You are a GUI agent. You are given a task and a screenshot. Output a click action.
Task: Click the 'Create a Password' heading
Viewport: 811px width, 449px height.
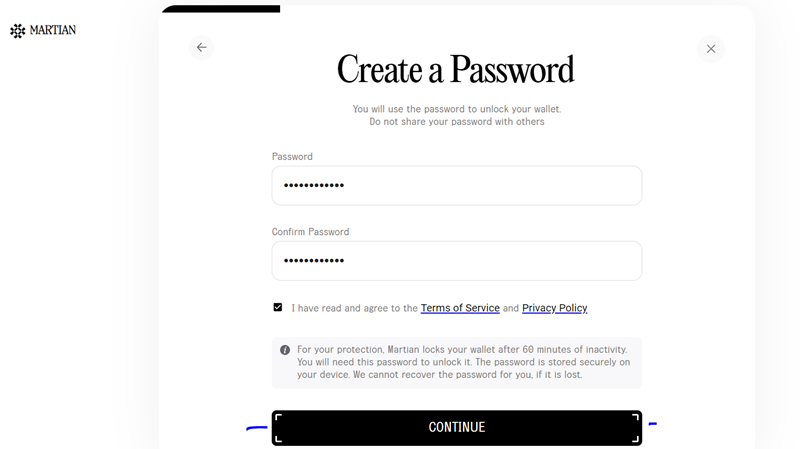[456, 69]
